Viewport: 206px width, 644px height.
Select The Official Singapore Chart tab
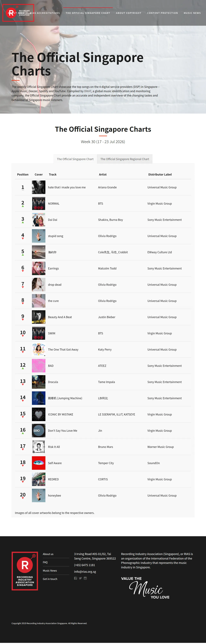tap(75, 159)
